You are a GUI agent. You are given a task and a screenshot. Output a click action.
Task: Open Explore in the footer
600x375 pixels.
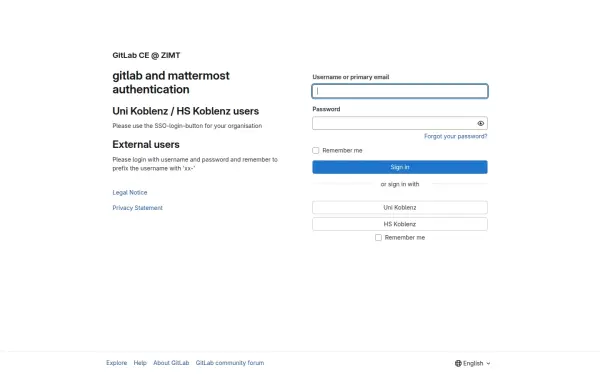[117, 363]
